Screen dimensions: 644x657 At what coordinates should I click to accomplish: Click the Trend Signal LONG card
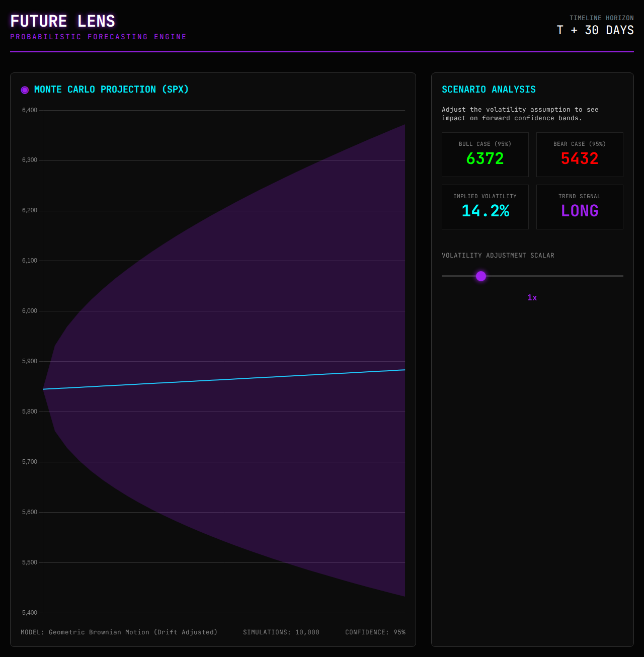point(580,207)
